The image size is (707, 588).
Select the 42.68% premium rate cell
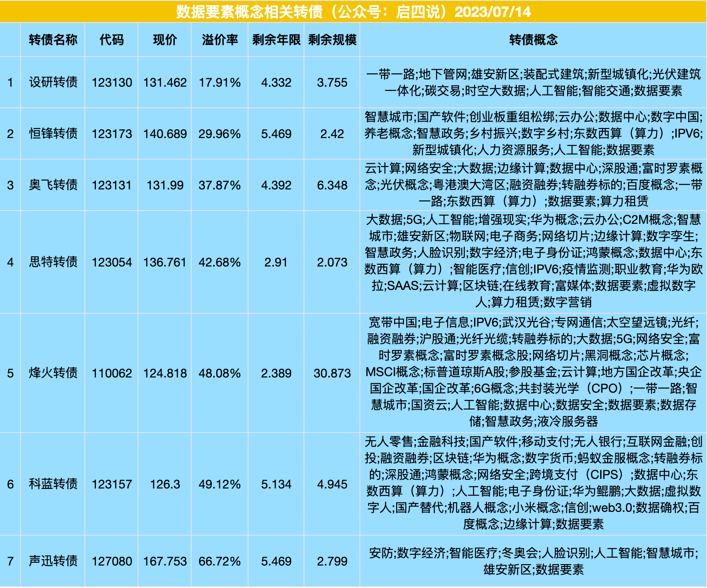pos(220,262)
